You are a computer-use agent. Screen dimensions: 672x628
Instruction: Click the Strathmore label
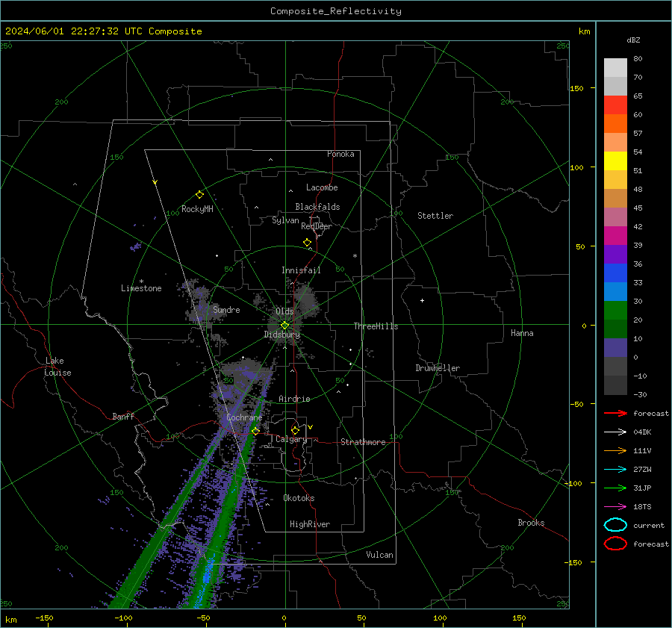coord(363,442)
